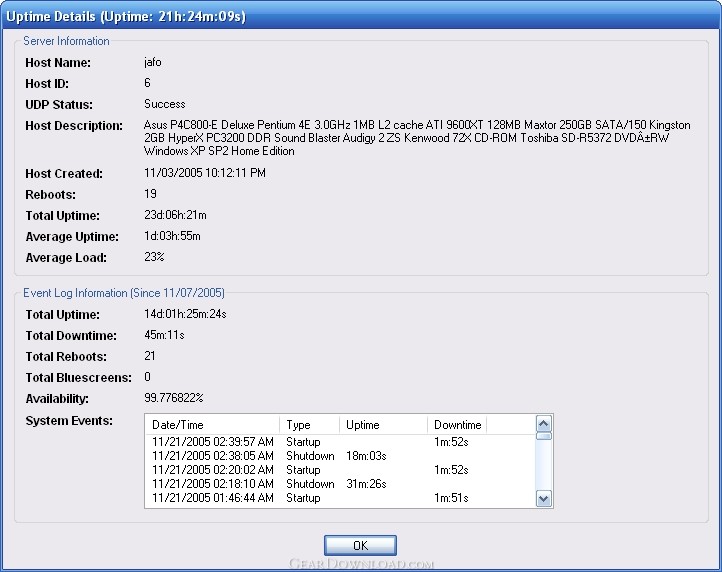
Task: Click the OK button
Action: coord(360,545)
